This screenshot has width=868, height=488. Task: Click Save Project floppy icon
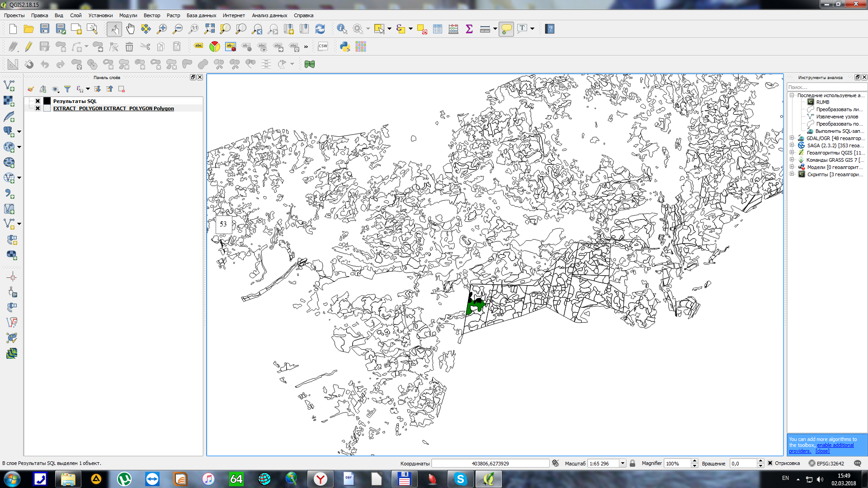click(x=44, y=29)
